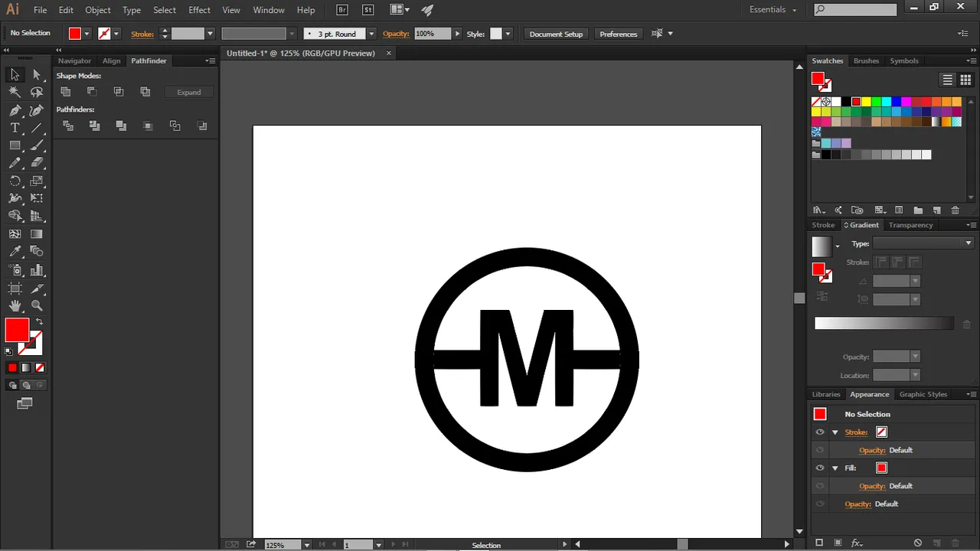The image size is (980, 551).
Task: Open the stroke weight dropdown
Action: pyautogui.click(x=210, y=34)
